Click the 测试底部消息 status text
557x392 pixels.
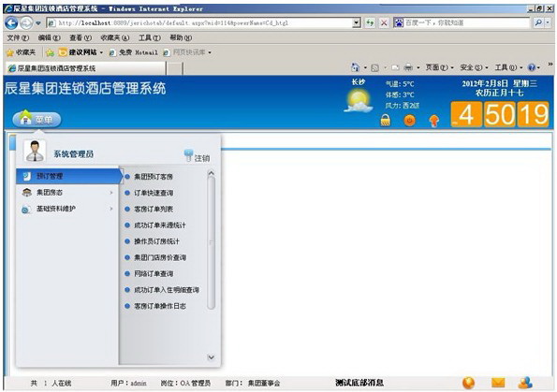(x=359, y=383)
